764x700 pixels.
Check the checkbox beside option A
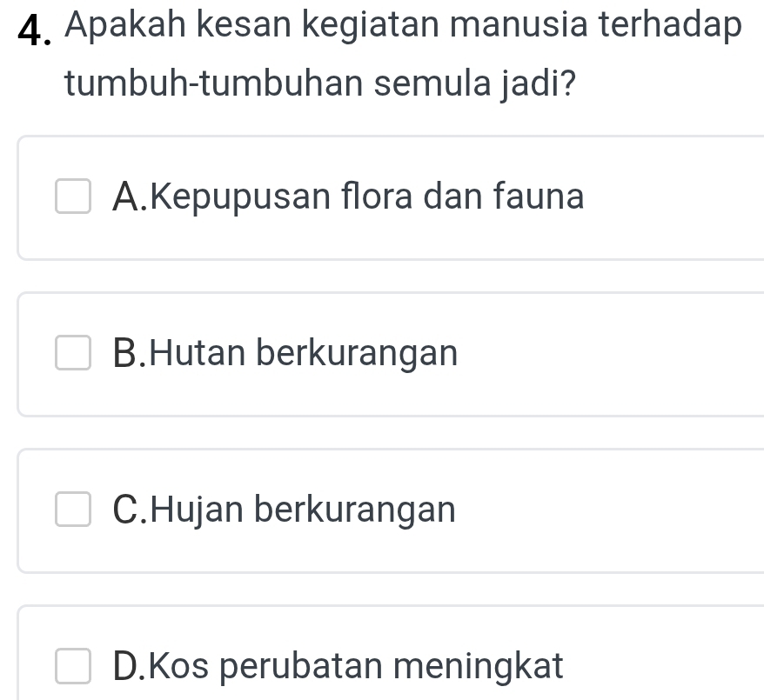click(73, 197)
